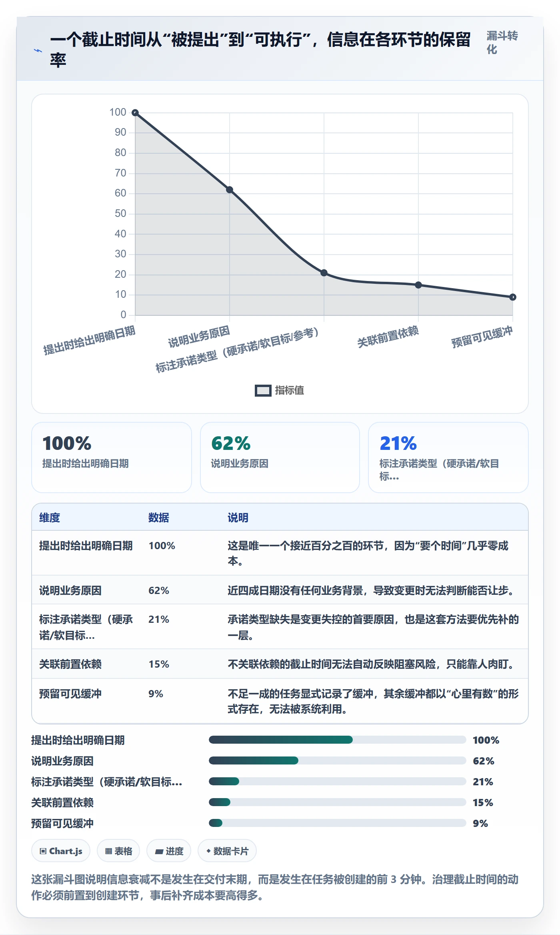Click the 62% cell in the table
560x935 pixels.
pos(159,590)
